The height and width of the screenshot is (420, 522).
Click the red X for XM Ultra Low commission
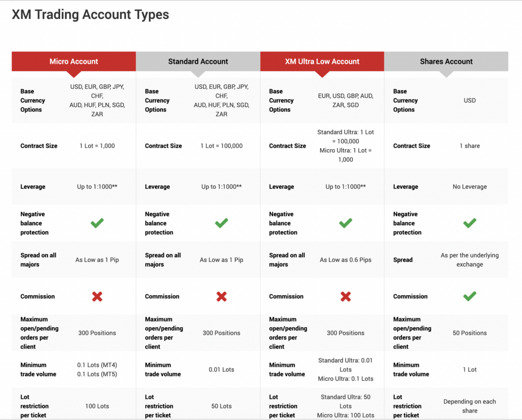coord(346,296)
